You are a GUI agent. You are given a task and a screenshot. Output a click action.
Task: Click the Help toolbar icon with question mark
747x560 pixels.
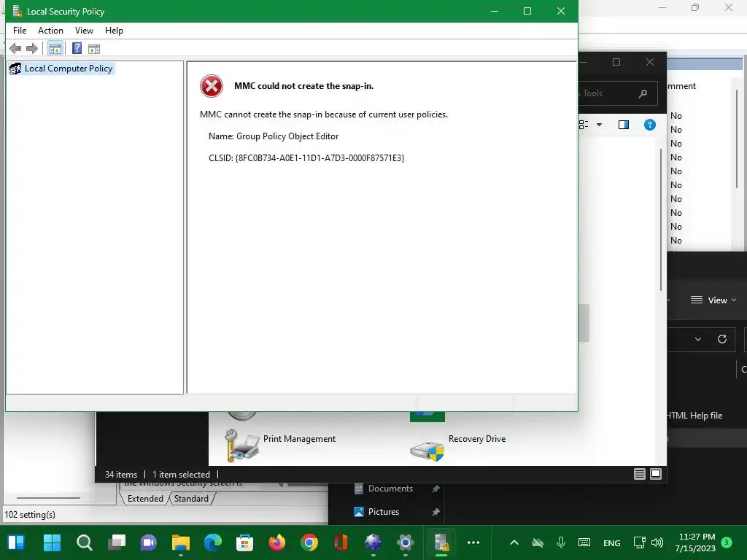[x=77, y=48]
